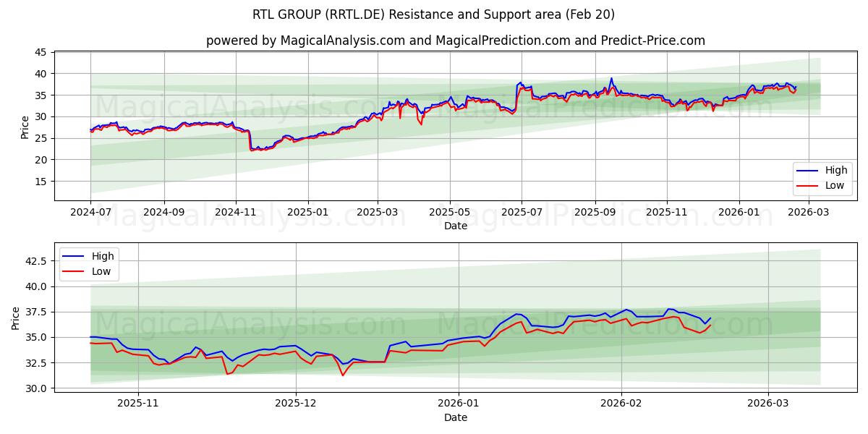Click the '30.0' price tick in lower chart
The height and width of the screenshot is (434, 868).
[36, 388]
